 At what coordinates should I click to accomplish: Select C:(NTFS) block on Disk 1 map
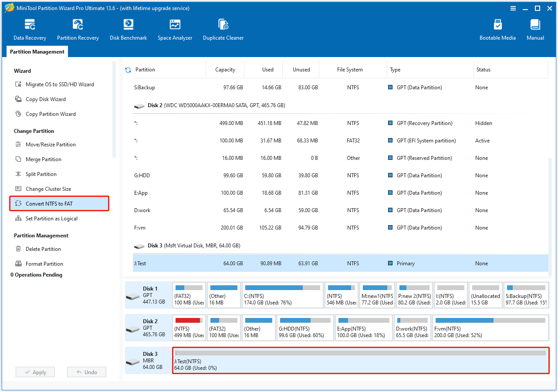(x=283, y=295)
